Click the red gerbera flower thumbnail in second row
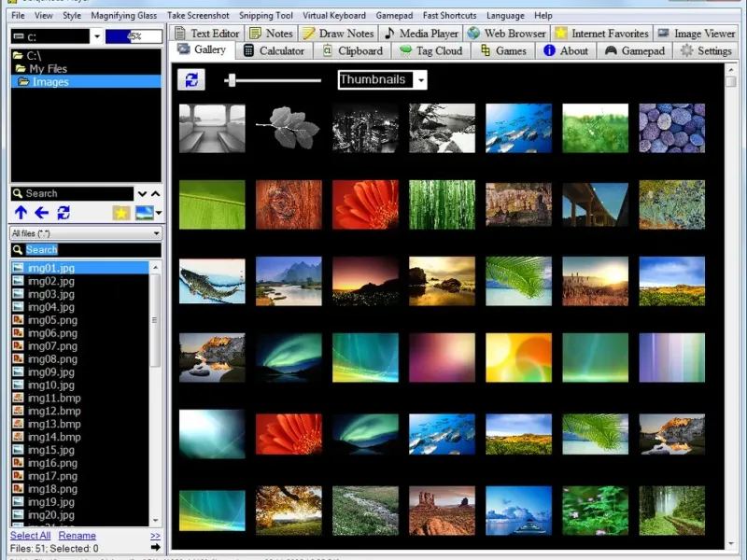The width and height of the screenshot is (747, 560). point(365,204)
